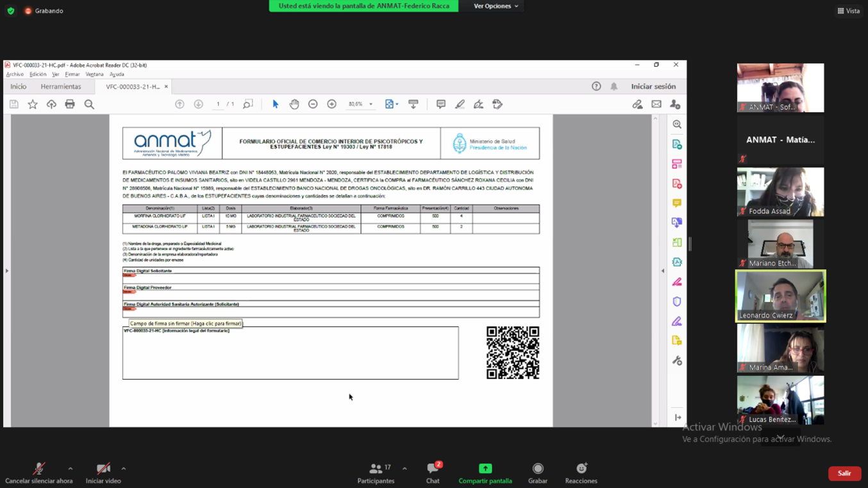Print the PDF document
Image resolution: width=868 pixels, height=488 pixels.
70,104
